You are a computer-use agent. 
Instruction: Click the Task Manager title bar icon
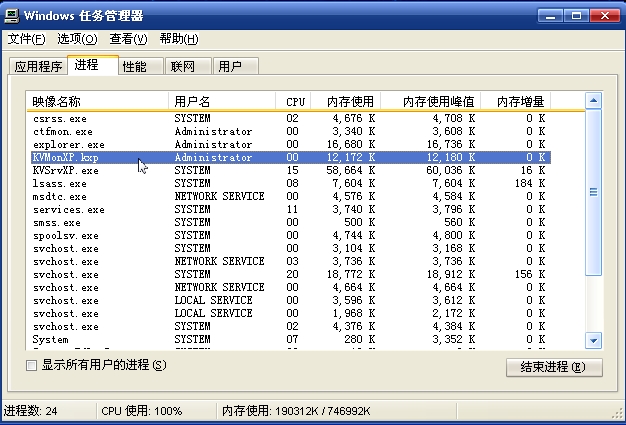[x=11, y=16]
